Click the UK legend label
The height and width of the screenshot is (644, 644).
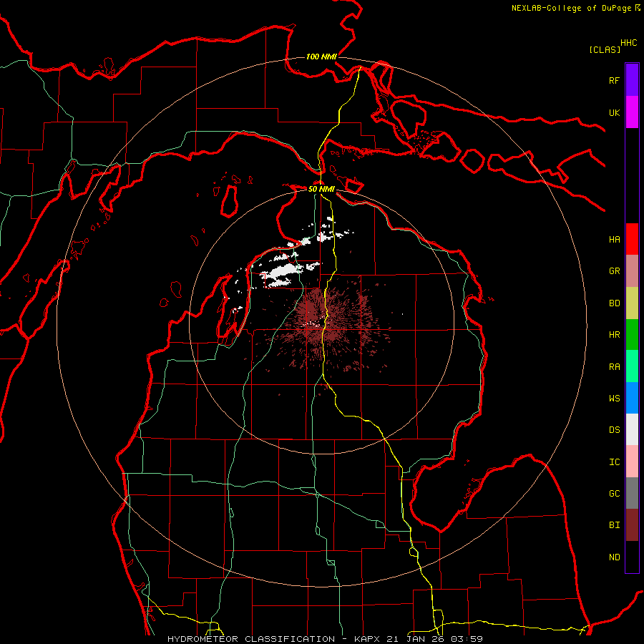pyautogui.click(x=614, y=112)
